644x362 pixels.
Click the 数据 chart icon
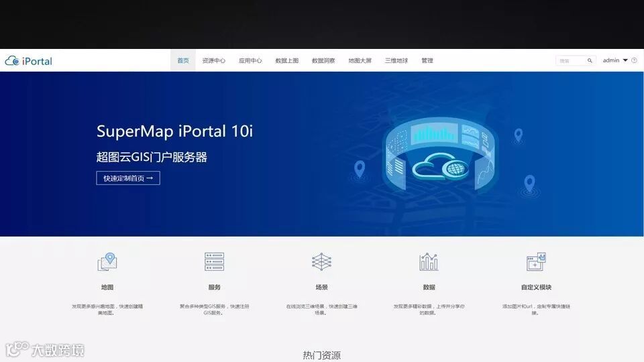coord(429,262)
